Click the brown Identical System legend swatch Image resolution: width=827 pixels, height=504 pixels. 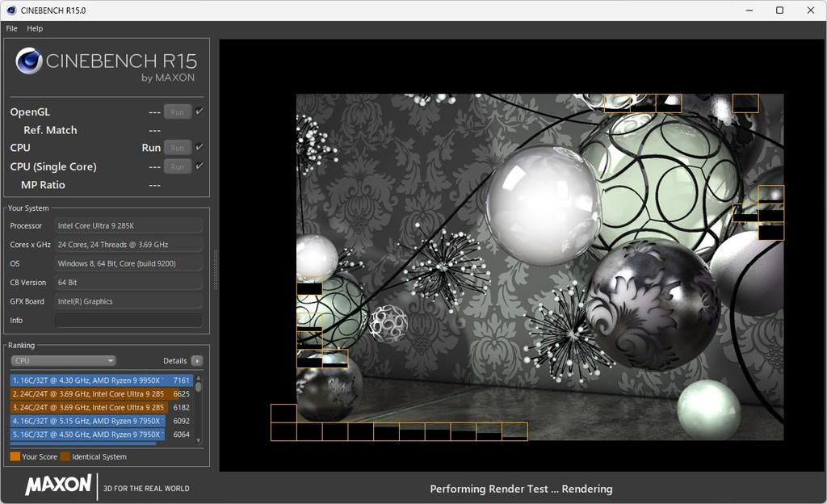coord(65,457)
